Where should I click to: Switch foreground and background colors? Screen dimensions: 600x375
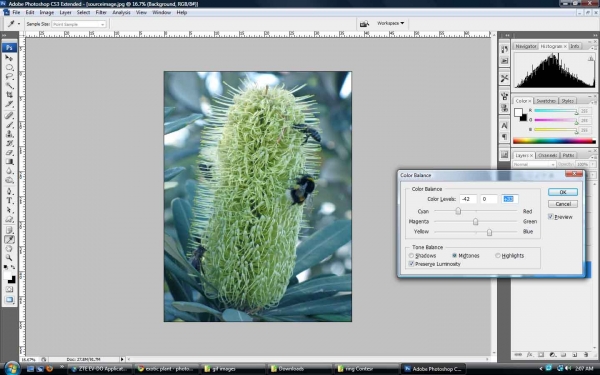[x=13, y=267]
